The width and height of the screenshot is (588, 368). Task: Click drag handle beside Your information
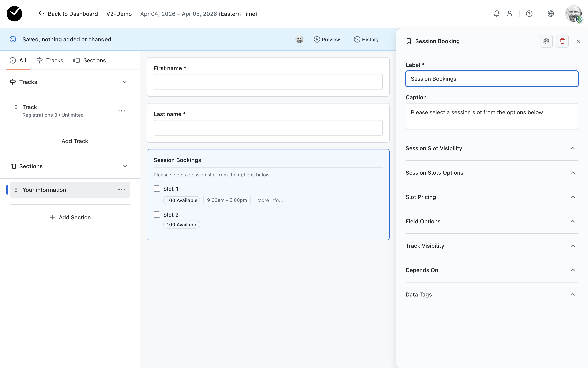click(16, 190)
